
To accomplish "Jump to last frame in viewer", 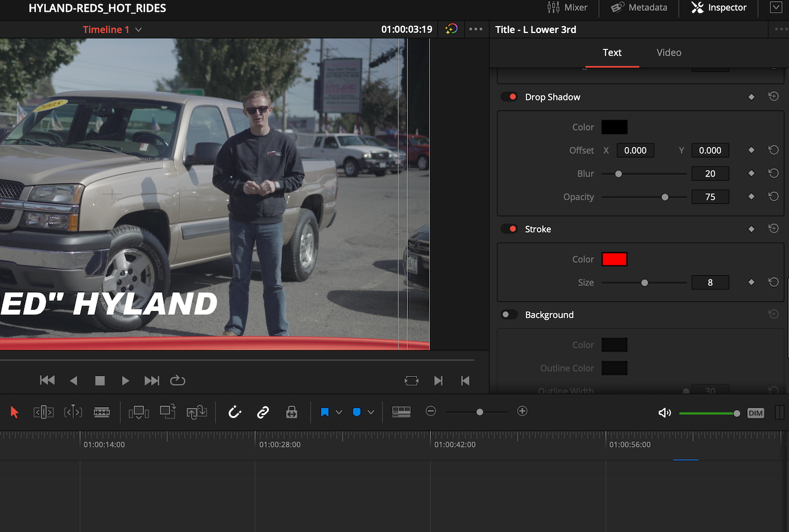I will [152, 380].
